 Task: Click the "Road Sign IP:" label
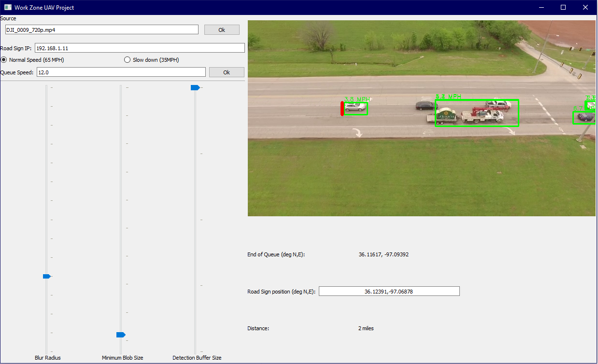(16, 48)
